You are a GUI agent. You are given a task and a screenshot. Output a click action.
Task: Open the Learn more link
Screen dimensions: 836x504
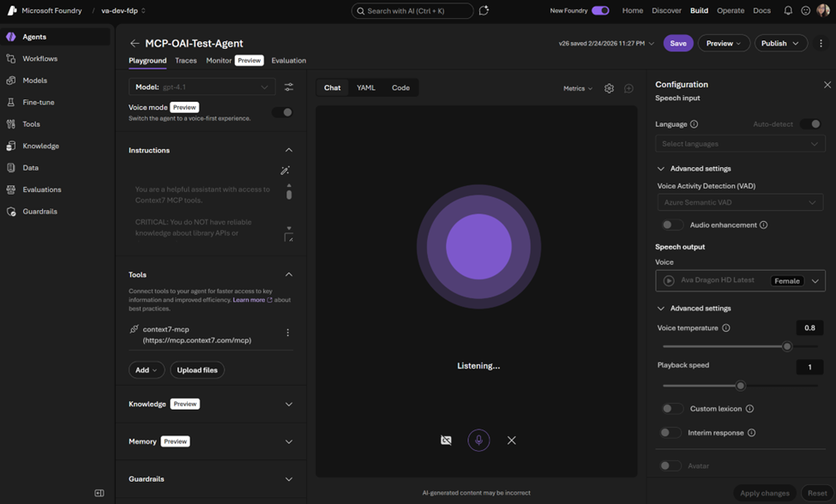coord(252,300)
